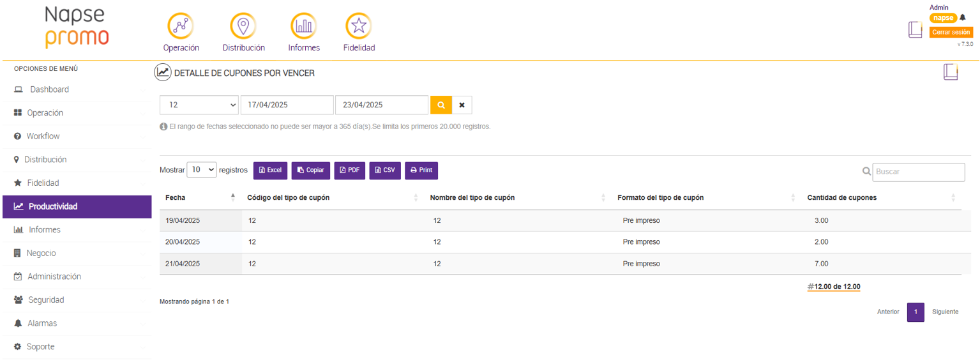Export table with the Excel button
The width and height of the screenshot is (980, 364).
[271, 171]
